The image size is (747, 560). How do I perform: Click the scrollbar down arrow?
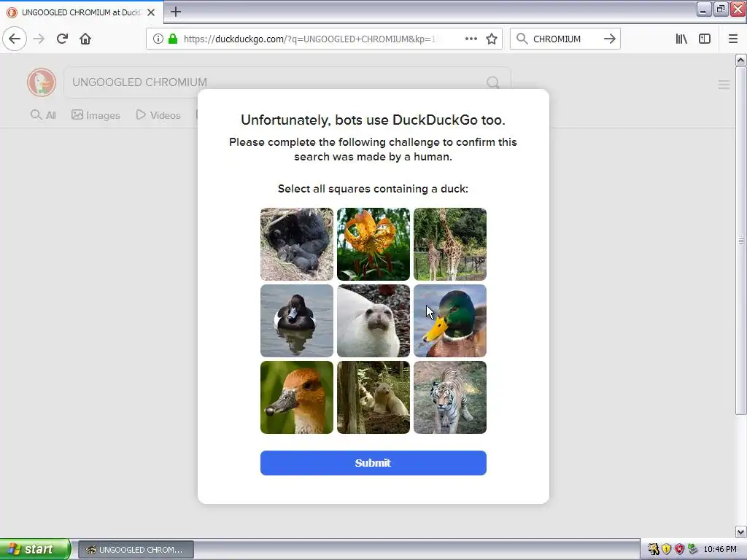(740, 532)
